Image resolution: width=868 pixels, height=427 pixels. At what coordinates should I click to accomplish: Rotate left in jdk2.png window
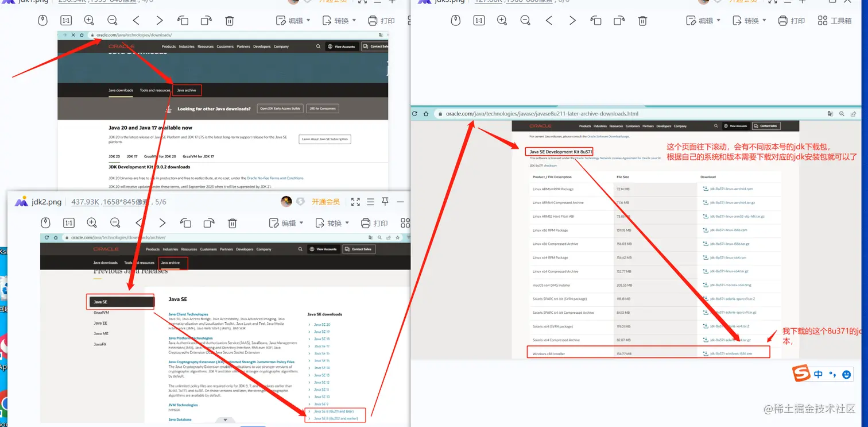click(185, 223)
